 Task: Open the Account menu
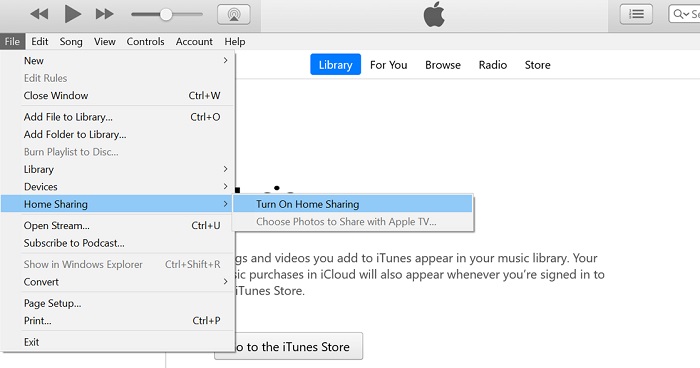(x=194, y=42)
